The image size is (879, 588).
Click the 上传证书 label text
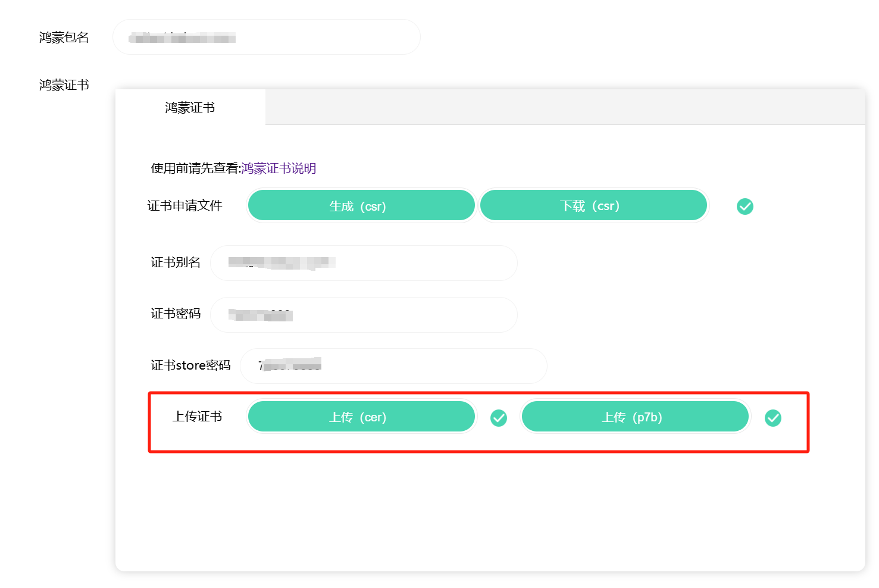pyautogui.click(x=197, y=417)
